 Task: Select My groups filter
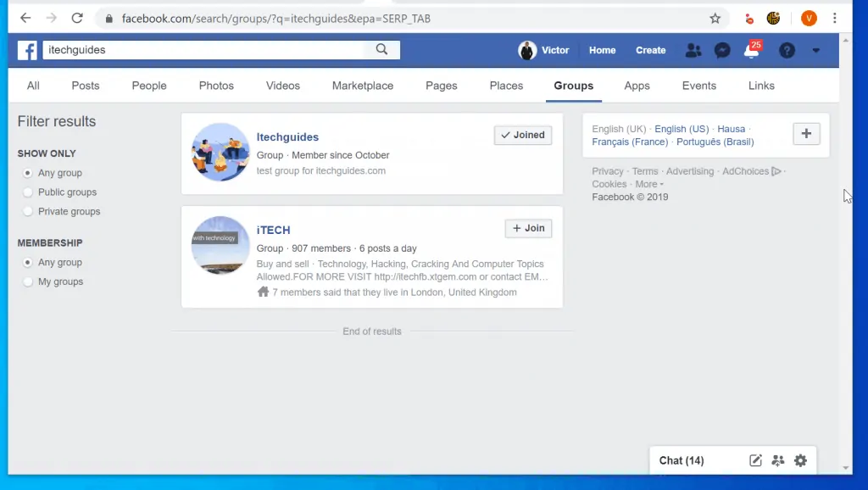tap(28, 281)
